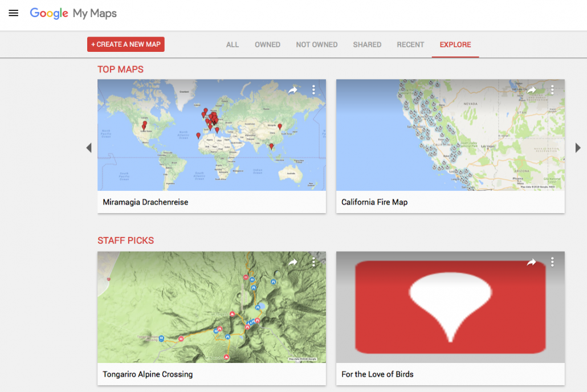Show previous Top Maps with left arrow
The height and width of the screenshot is (392, 587).
coord(89,148)
